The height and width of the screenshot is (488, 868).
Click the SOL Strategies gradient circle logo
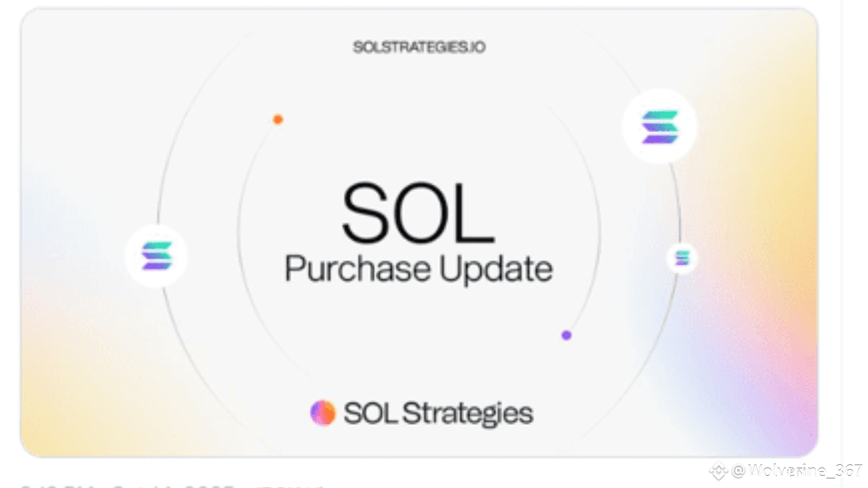tap(323, 412)
